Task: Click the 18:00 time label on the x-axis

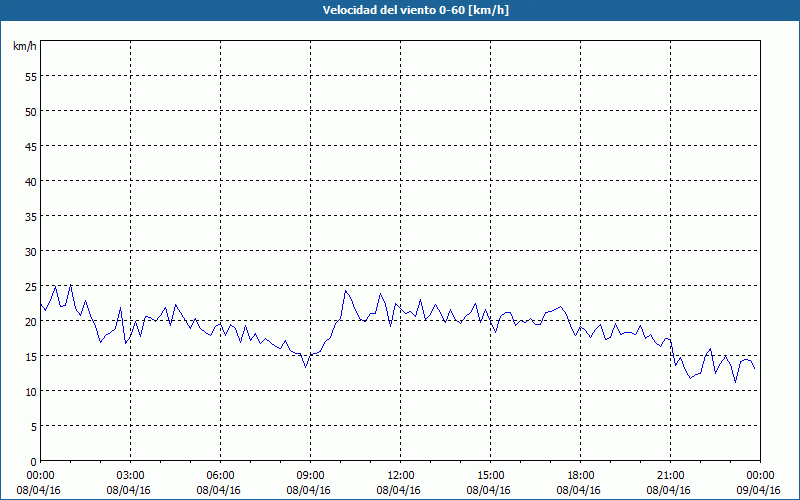Action: pyautogui.click(x=580, y=476)
